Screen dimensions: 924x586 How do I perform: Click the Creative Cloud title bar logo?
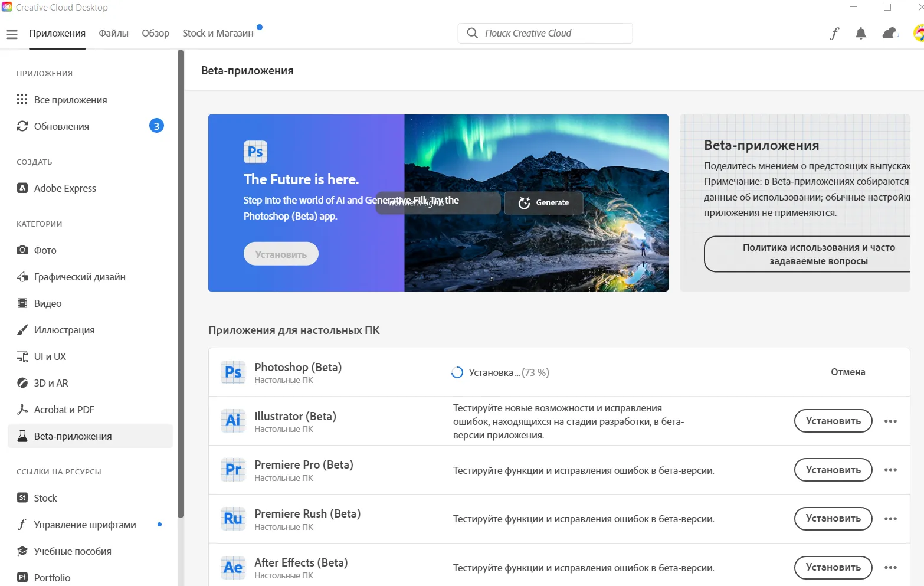pos(7,7)
